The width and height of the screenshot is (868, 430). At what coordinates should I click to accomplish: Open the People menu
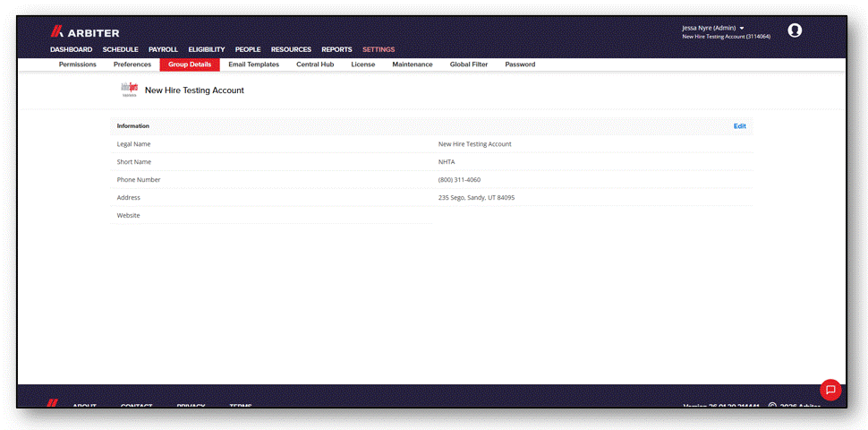[248, 49]
